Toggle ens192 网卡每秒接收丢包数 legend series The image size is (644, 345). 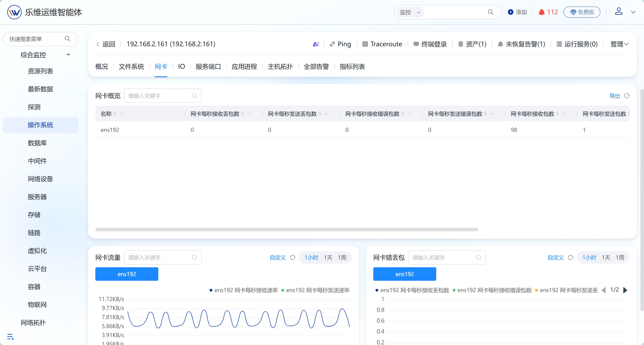(x=412, y=290)
